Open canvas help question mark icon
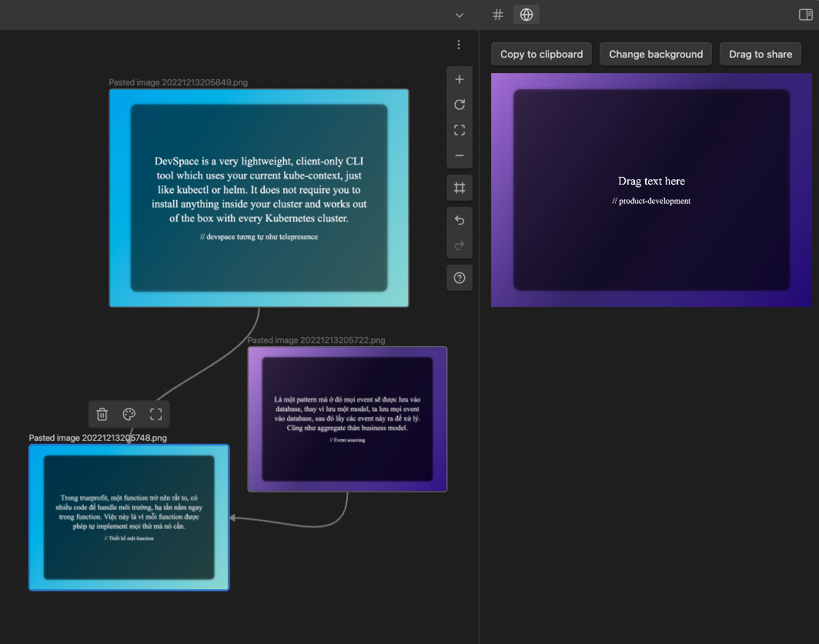Screen dimensions: 819x644 point(459,278)
